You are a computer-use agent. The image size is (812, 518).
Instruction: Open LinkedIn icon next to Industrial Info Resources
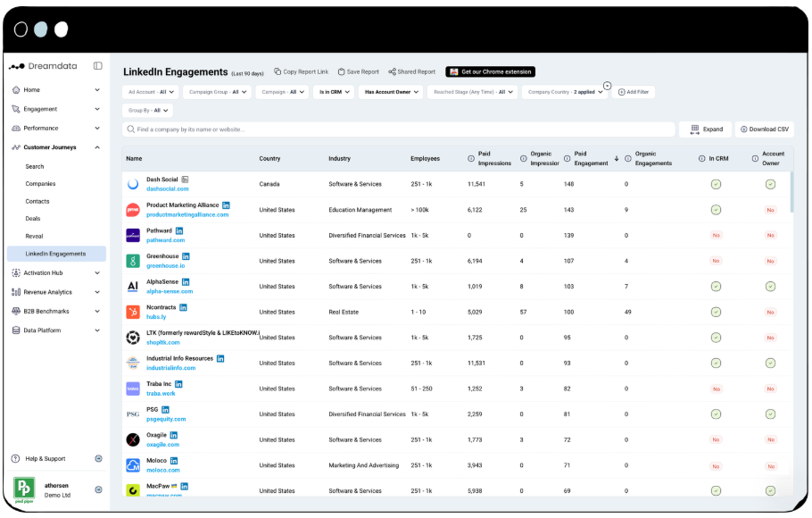tap(220, 359)
